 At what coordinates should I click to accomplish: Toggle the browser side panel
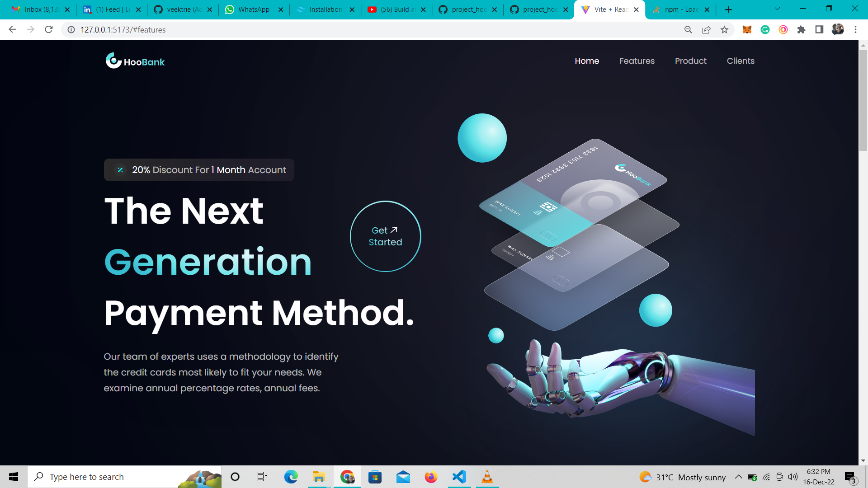(819, 30)
